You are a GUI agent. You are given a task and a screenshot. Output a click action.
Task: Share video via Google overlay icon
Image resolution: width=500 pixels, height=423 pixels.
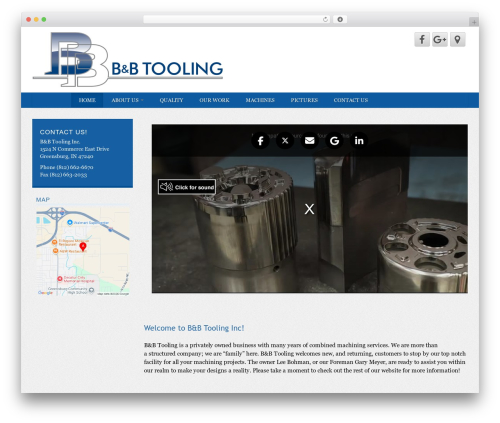point(334,141)
